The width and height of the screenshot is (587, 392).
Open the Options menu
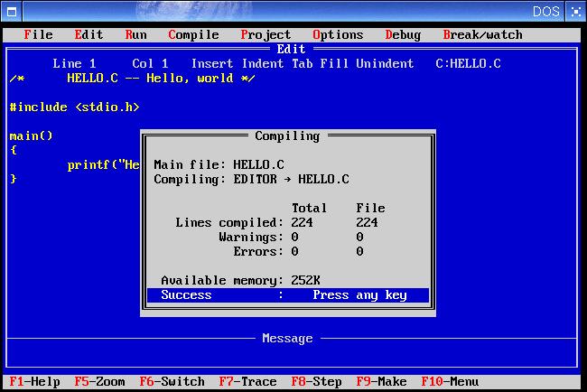point(338,35)
